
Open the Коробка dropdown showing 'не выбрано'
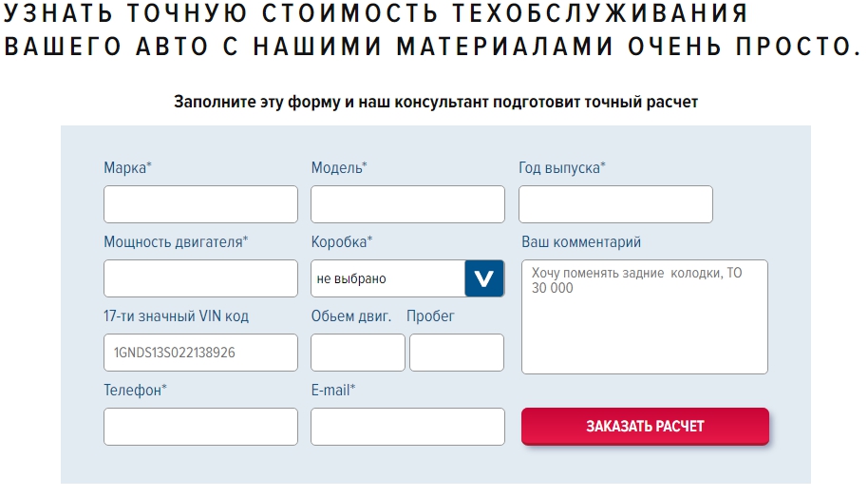(387, 278)
